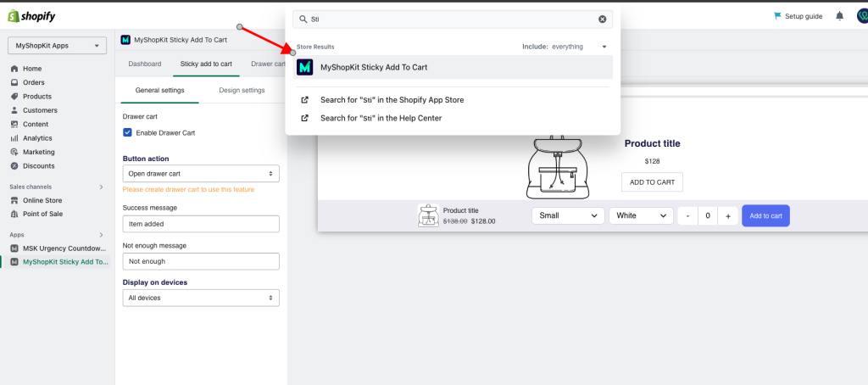This screenshot has width=868, height=385.
Task: Search for "Sti" in the Shopify App Store
Action: coord(392,100)
